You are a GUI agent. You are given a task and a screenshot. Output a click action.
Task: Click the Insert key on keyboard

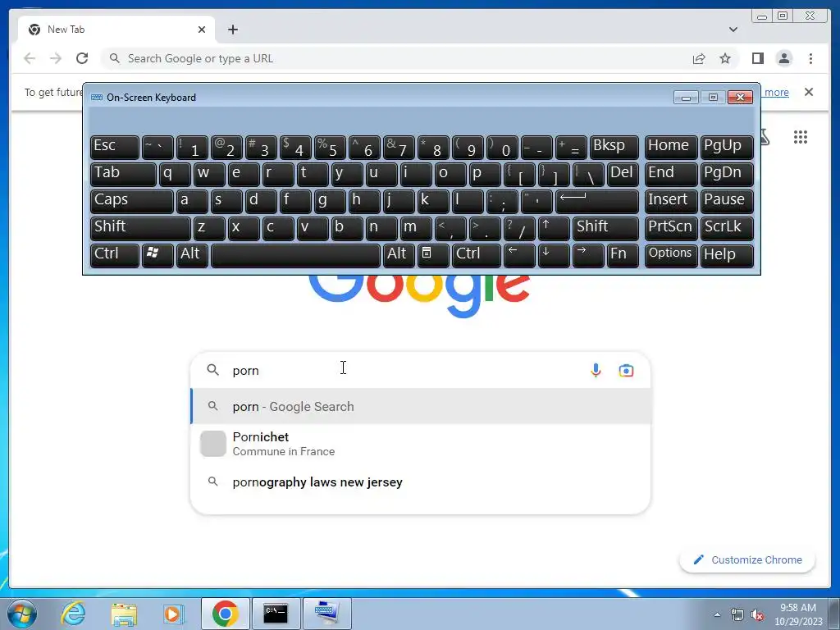[671, 202]
